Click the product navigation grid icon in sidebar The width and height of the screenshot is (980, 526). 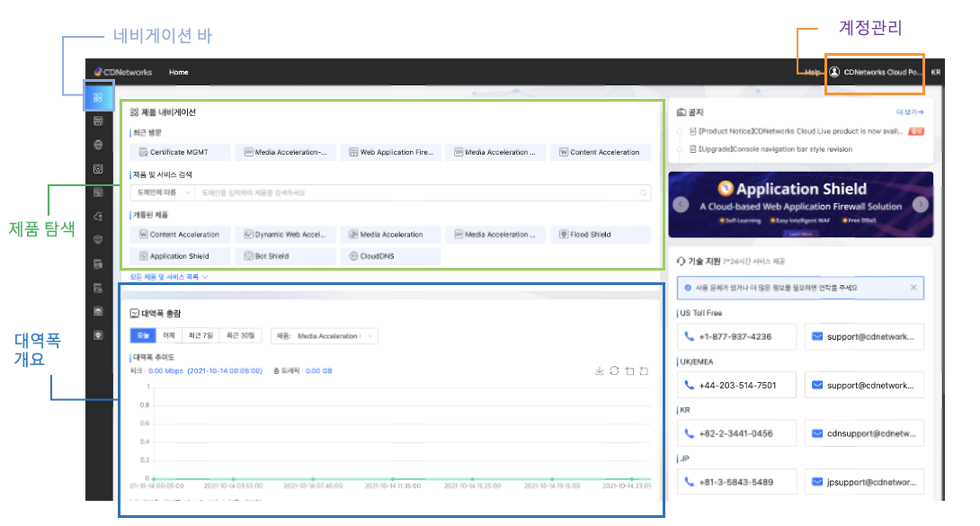tap(98, 97)
